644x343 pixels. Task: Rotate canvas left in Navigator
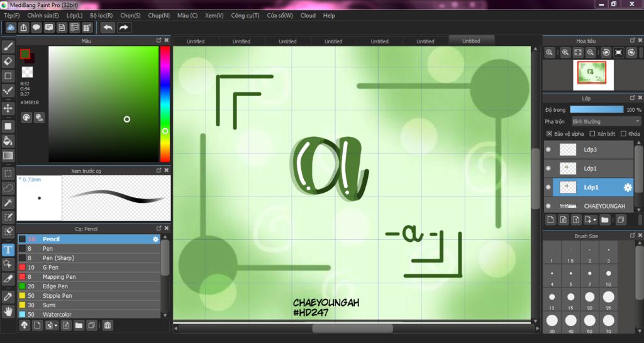click(x=606, y=53)
